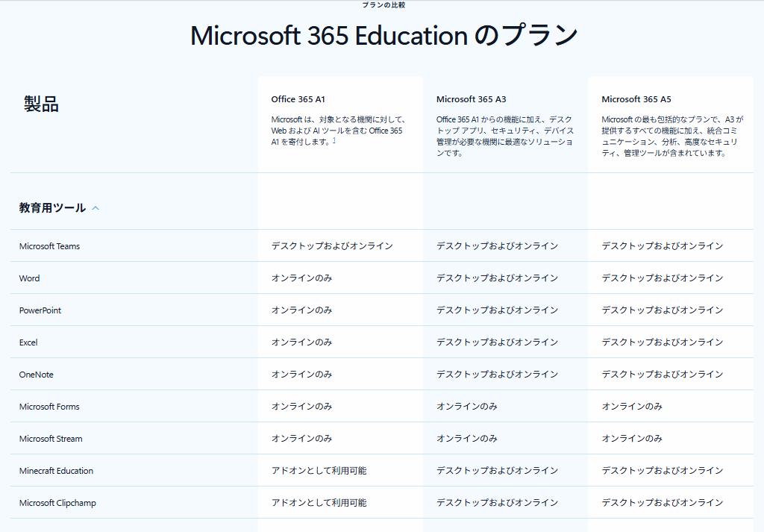Click the A5 オンラインのみ cell for Microsoft Stream
The image size is (764, 532).
tap(632, 439)
